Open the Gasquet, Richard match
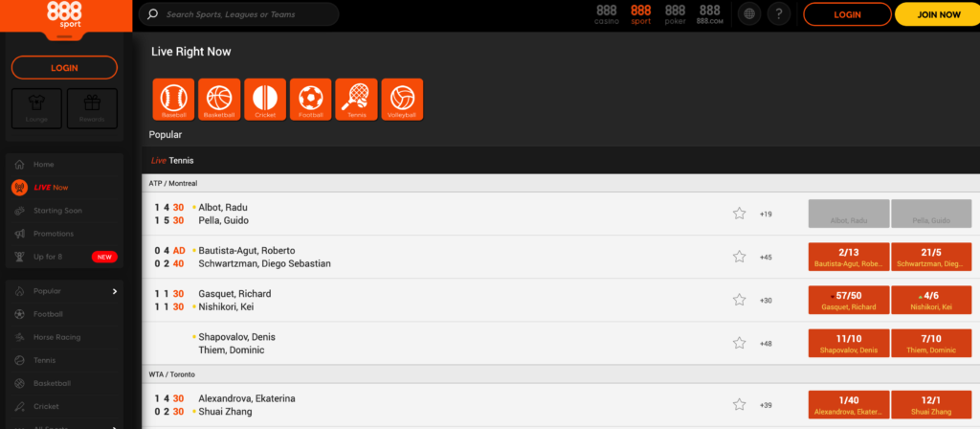Image resolution: width=980 pixels, height=429 pixels. point(234,294)
